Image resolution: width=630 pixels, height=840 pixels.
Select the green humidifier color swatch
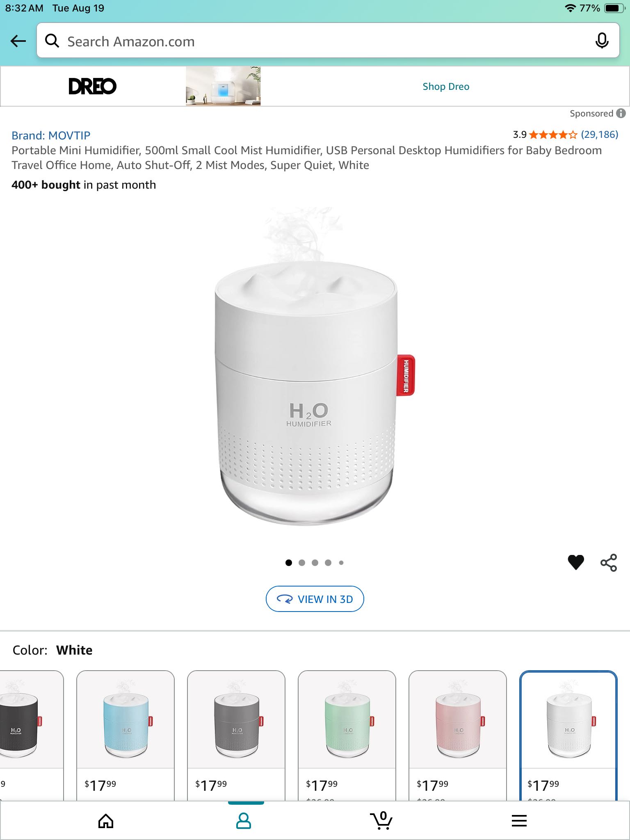click(347, 735)
